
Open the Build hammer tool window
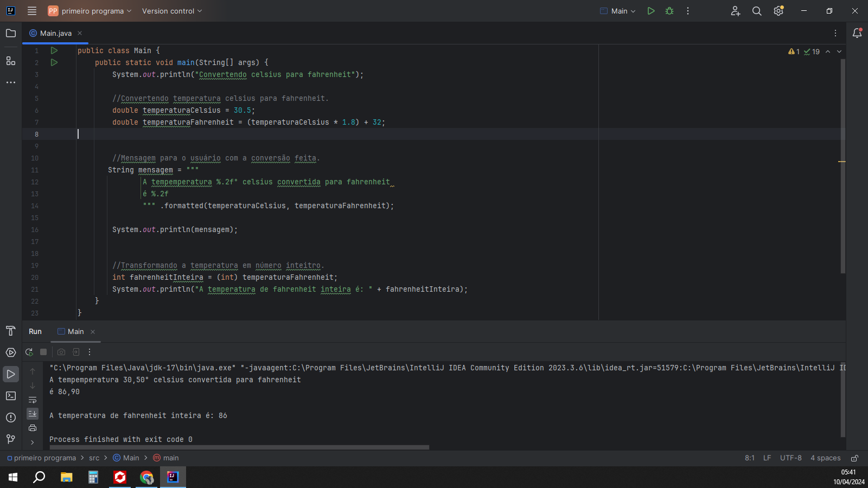[x=11, y=331]
